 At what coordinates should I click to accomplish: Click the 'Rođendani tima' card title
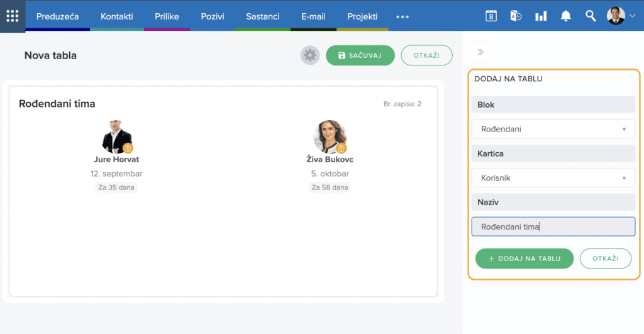[x=57, y=104]
